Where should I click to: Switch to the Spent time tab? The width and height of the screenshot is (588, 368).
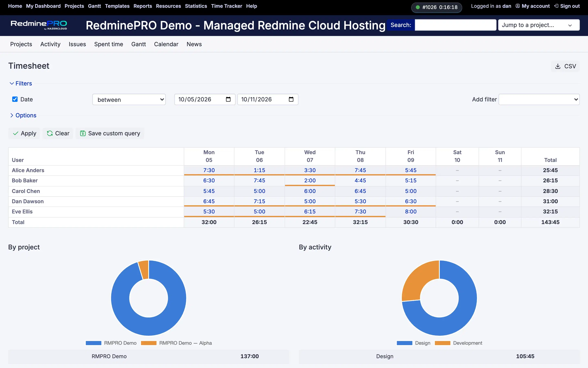coord(109,44)
